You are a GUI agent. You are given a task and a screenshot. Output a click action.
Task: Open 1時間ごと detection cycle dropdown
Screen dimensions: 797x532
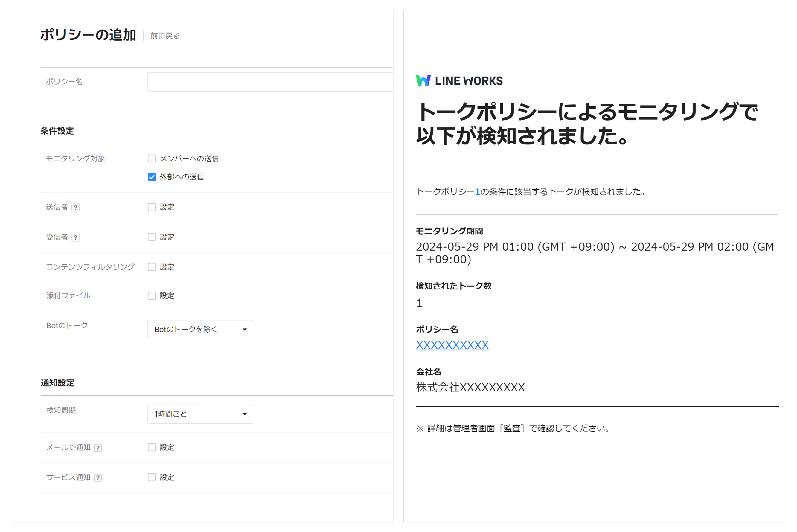pyautogui.click(x=200, y=414)
